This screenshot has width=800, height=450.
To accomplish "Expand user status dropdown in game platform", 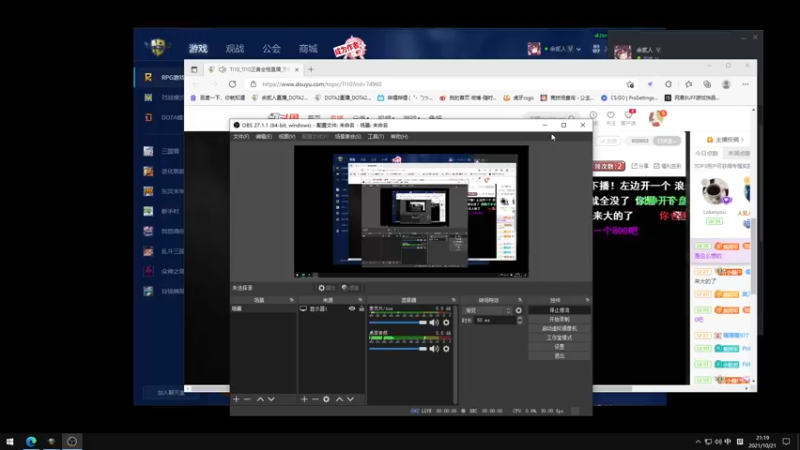I will [579, 49].
